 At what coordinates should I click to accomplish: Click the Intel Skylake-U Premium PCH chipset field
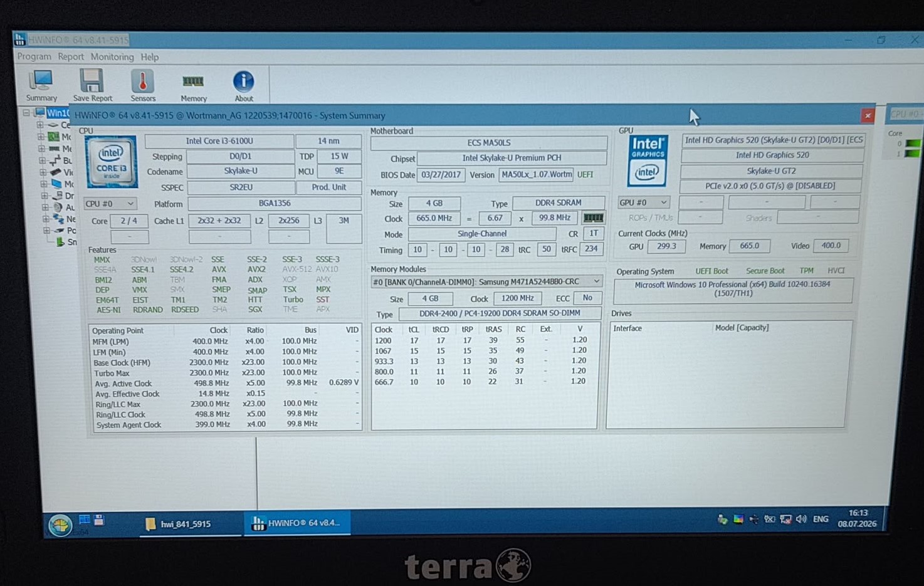(x=512, y=159)
